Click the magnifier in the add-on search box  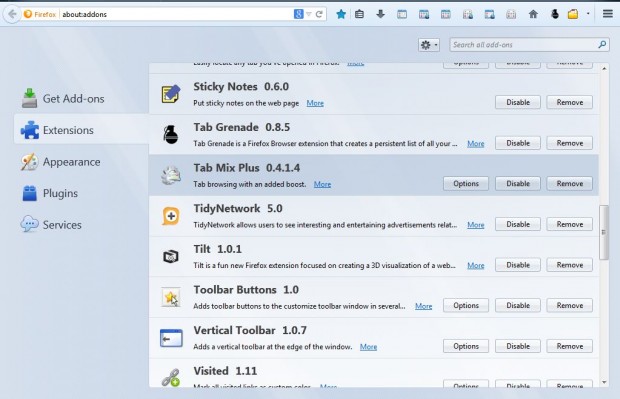click(x=602, y=45)
